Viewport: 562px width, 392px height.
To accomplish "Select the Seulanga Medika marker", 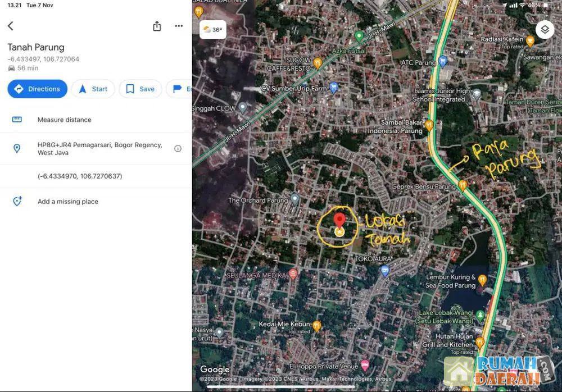I will [x=293, y=275].
